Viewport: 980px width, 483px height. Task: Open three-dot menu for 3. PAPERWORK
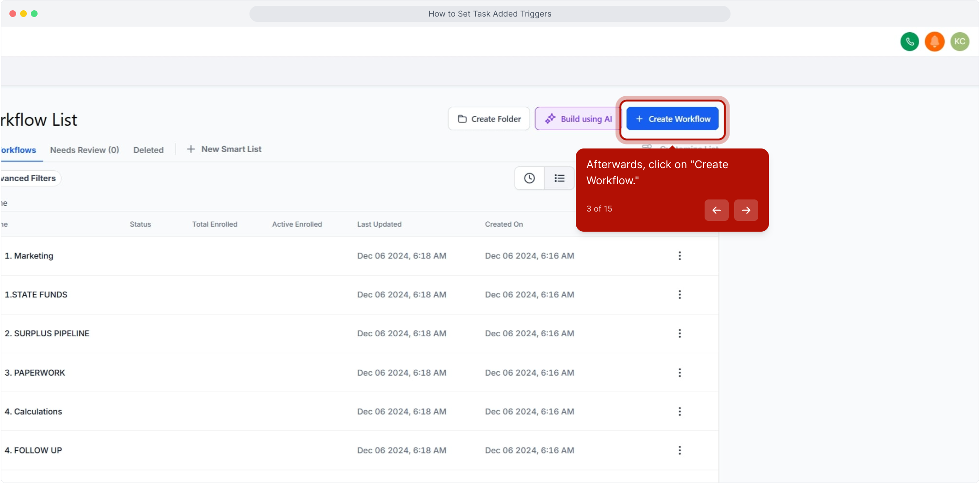pos(680,373)
